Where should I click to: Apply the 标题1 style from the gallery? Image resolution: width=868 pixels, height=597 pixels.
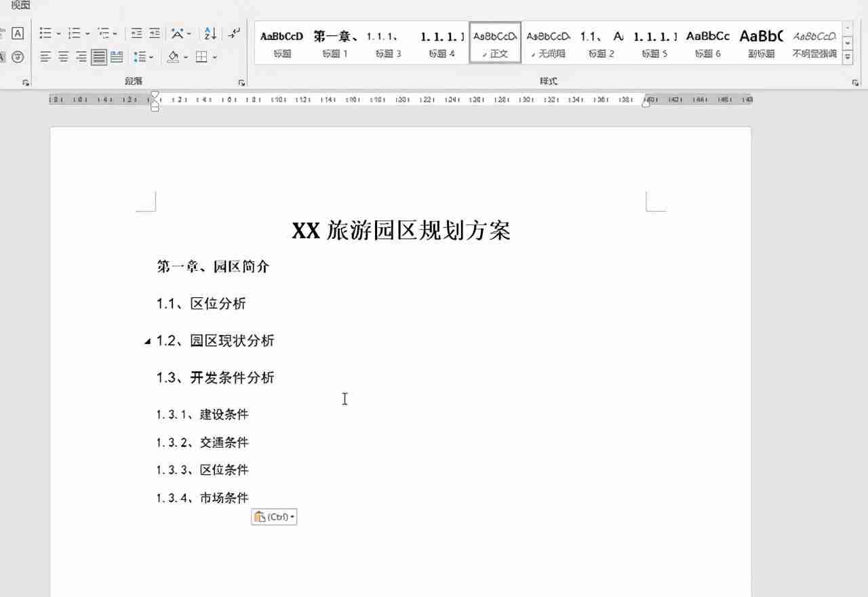pos(335,43)
